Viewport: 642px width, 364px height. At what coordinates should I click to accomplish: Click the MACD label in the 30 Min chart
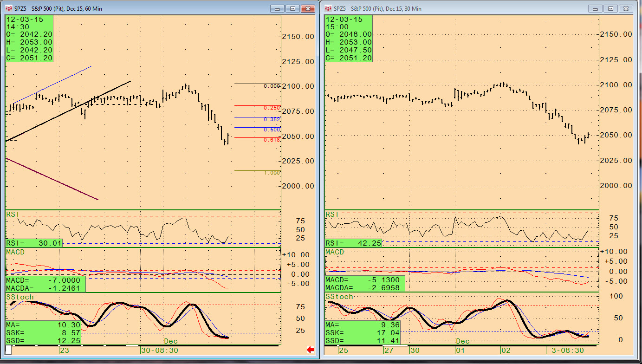pos(335,252)
